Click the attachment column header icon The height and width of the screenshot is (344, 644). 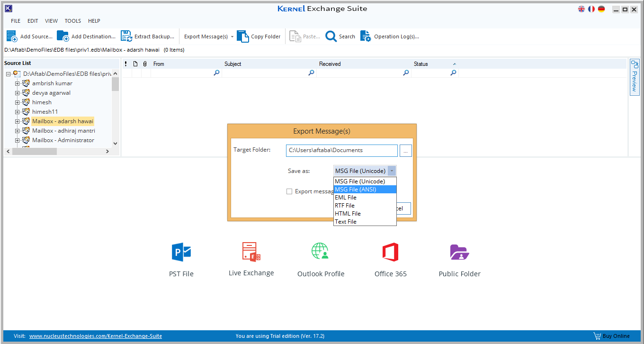tap(145, 64)
